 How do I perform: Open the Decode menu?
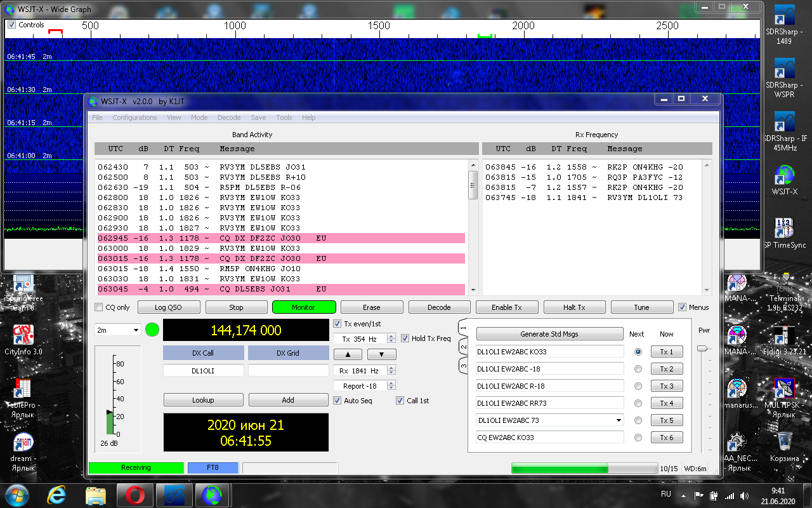[229, 117]
